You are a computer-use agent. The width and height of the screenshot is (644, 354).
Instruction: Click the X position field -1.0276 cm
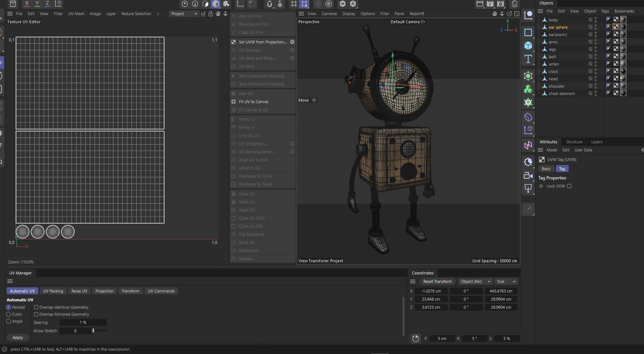click(x=431, y=291)
